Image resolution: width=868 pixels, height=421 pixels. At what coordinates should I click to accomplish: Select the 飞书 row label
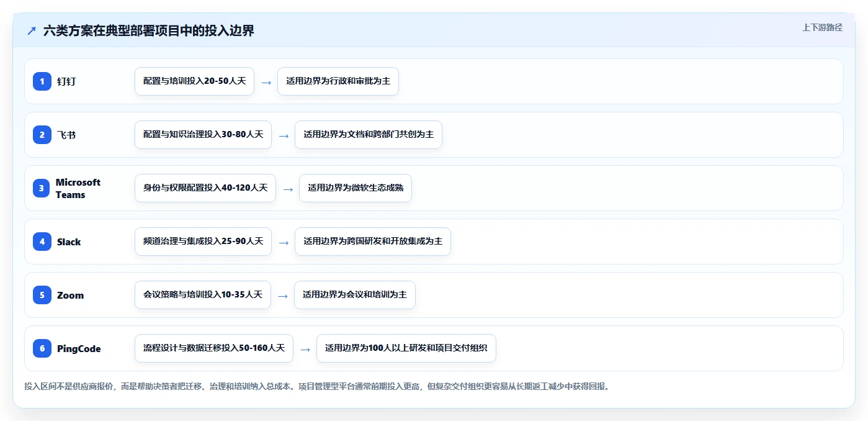pos(66,135)
